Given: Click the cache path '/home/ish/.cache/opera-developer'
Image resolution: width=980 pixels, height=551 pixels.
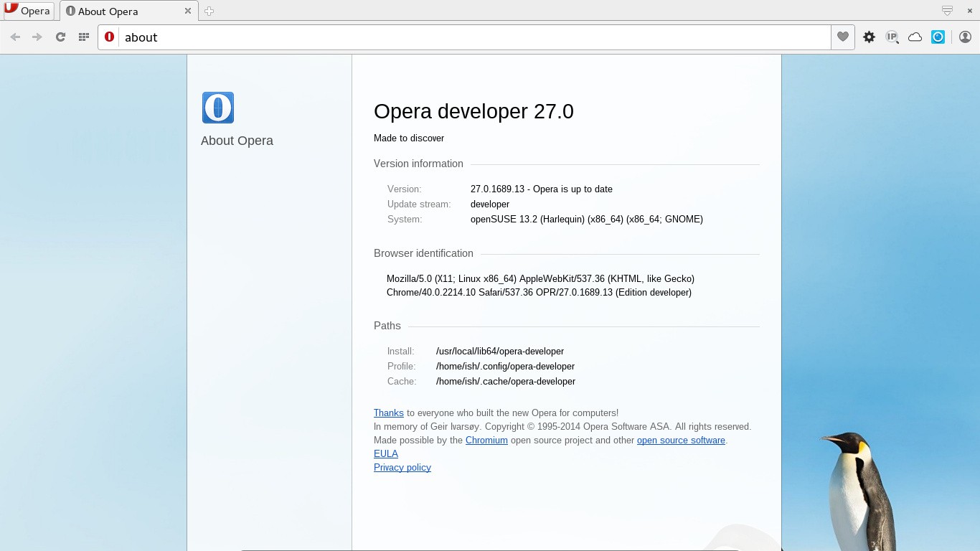Looking at the screenshot, I should pyautogui.click(x=506, y=381).
